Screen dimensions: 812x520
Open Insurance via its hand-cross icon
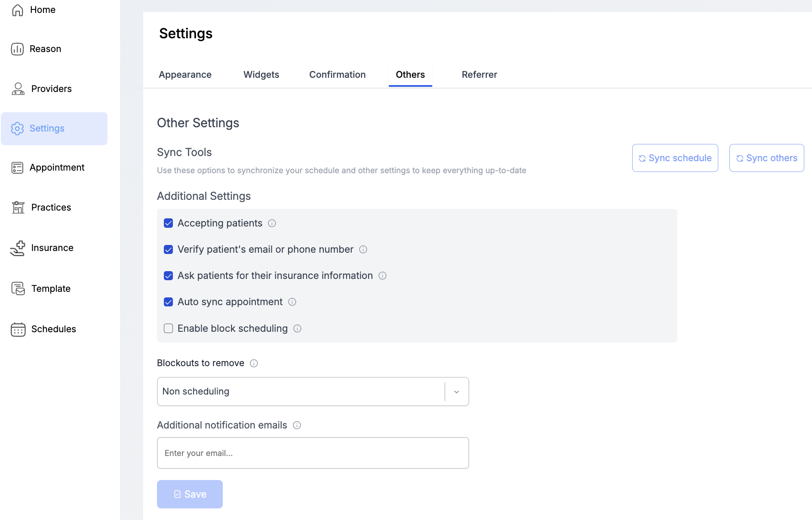[18, 248]
